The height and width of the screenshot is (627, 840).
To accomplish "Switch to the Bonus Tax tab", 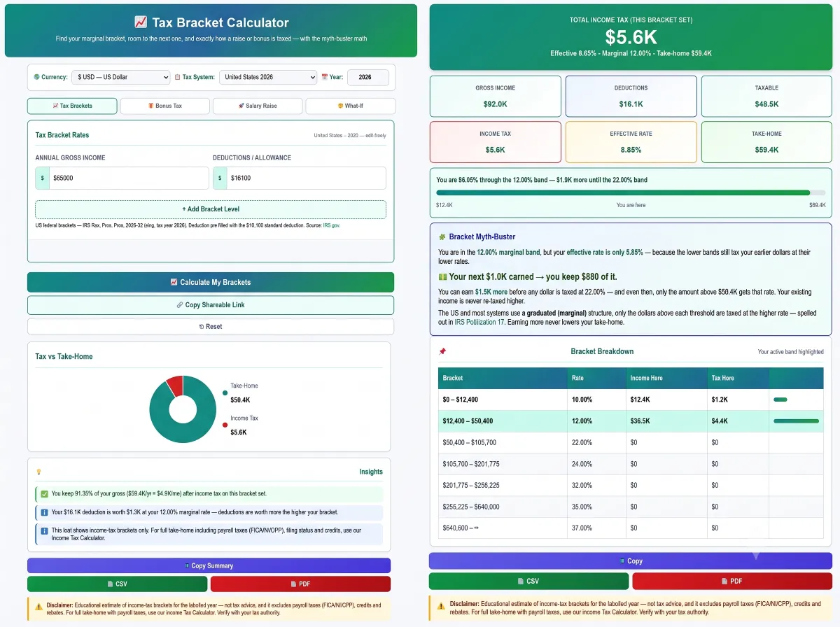I will (x=164, y=106).
